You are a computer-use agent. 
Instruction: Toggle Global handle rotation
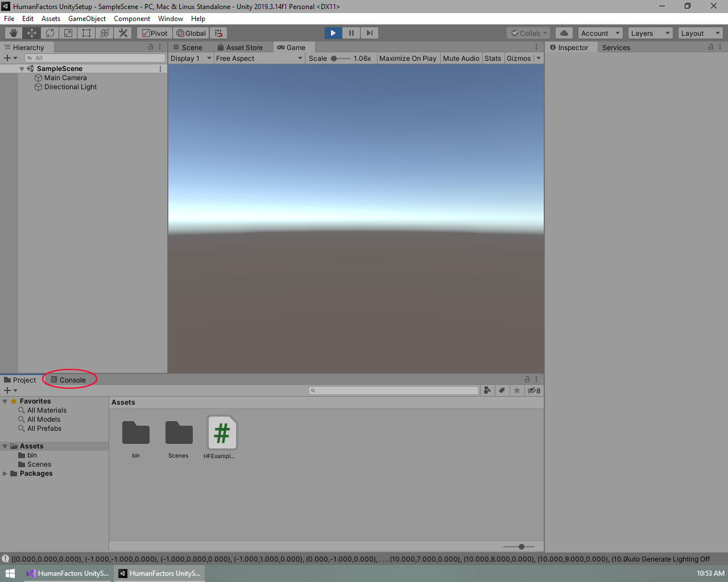[191, 33]
